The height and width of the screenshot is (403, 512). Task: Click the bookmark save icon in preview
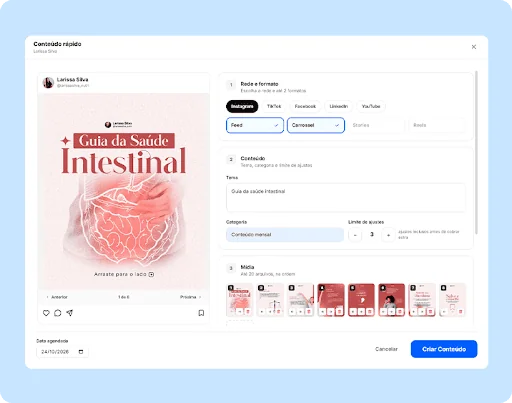click(x=201, y=313)
